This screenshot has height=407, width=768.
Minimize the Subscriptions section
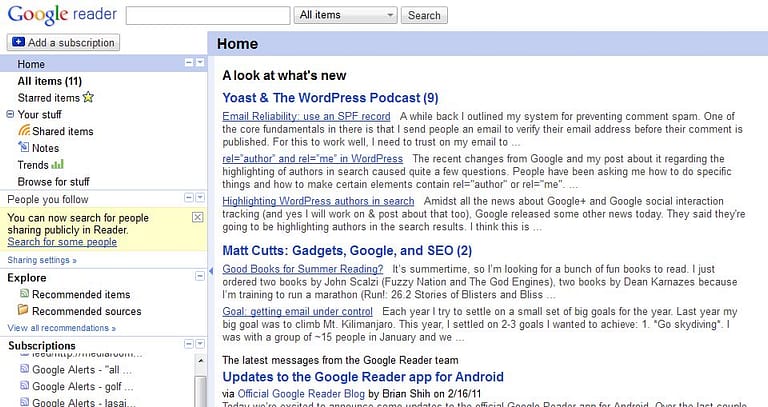coord(189,344)
